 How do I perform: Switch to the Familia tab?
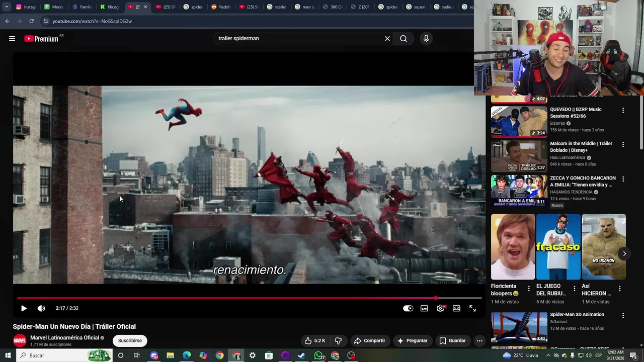82,7
